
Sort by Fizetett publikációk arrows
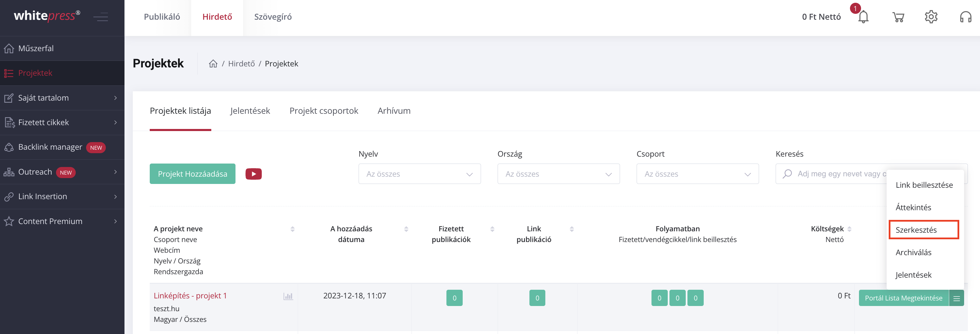492,229
